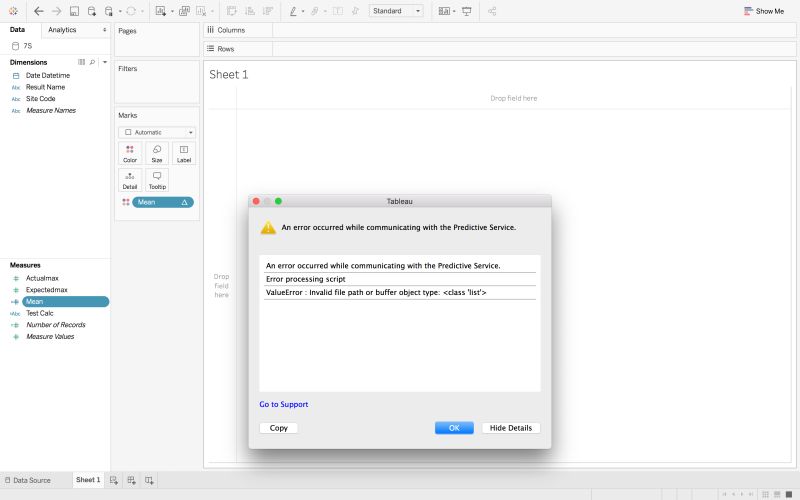Click the run update refresh icon
The image size is (800, 500).
(x=131, y=11)
